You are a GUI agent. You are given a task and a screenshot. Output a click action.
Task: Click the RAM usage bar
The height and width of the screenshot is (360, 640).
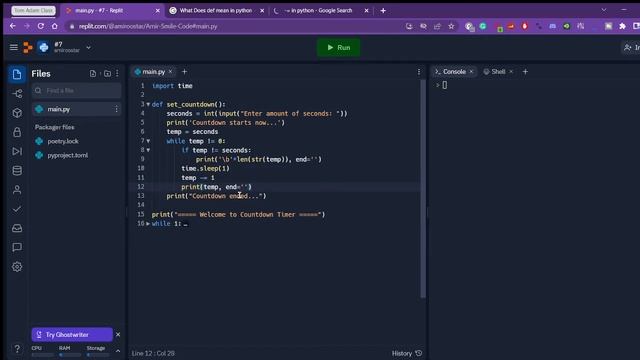[70, 355]
